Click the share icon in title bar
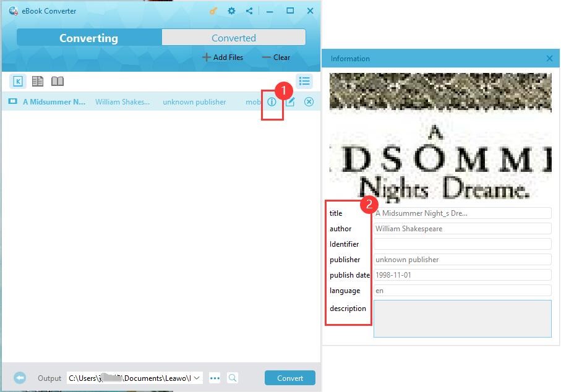 click(x=249, y=11)
